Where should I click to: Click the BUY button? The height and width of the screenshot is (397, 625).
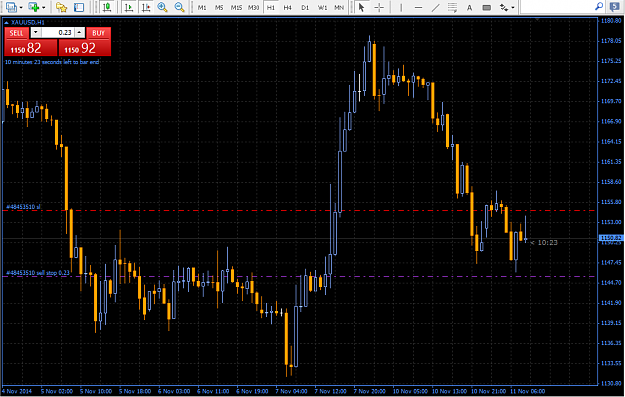(x=98, y=33)
